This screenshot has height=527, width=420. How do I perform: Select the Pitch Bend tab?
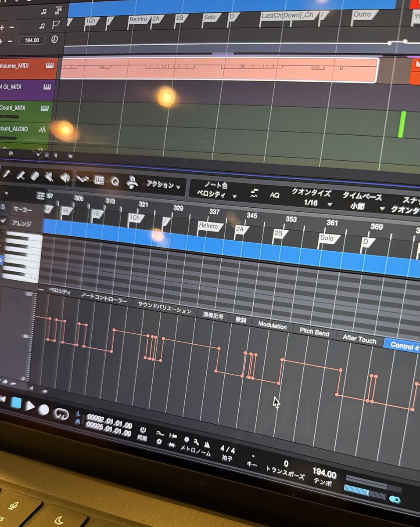314,332
